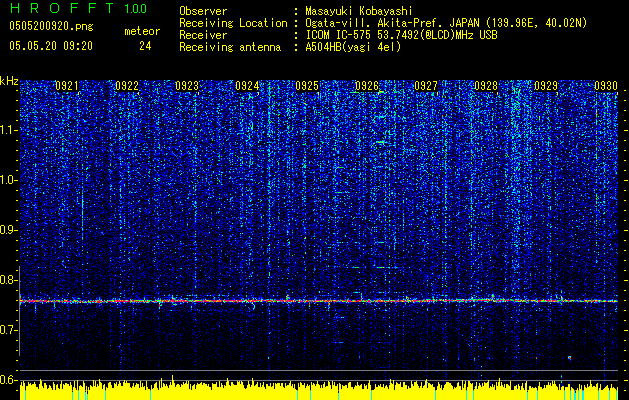Select location text Ogata-vill. Akita-Pref. JAPAN
The image size is (629, 400).
[392, 23]
